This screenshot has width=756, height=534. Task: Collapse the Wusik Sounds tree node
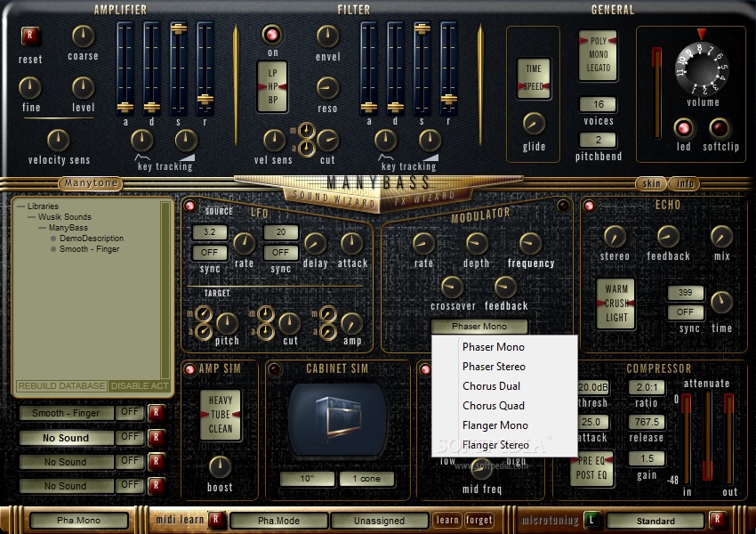(x=31, y=217)
